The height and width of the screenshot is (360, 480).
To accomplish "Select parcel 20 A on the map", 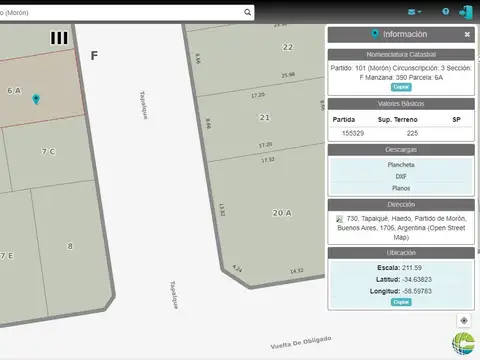I will [x=282, y=213].
